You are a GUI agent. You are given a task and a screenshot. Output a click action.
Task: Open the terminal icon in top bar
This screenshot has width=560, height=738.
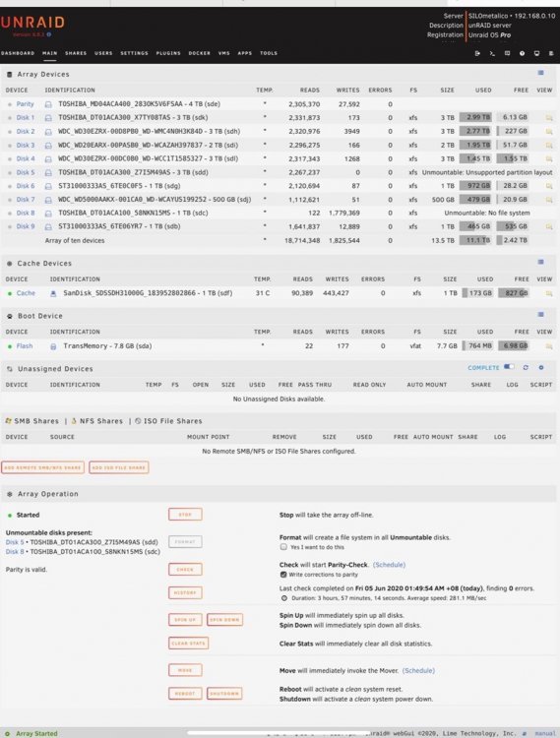point(492,54)
